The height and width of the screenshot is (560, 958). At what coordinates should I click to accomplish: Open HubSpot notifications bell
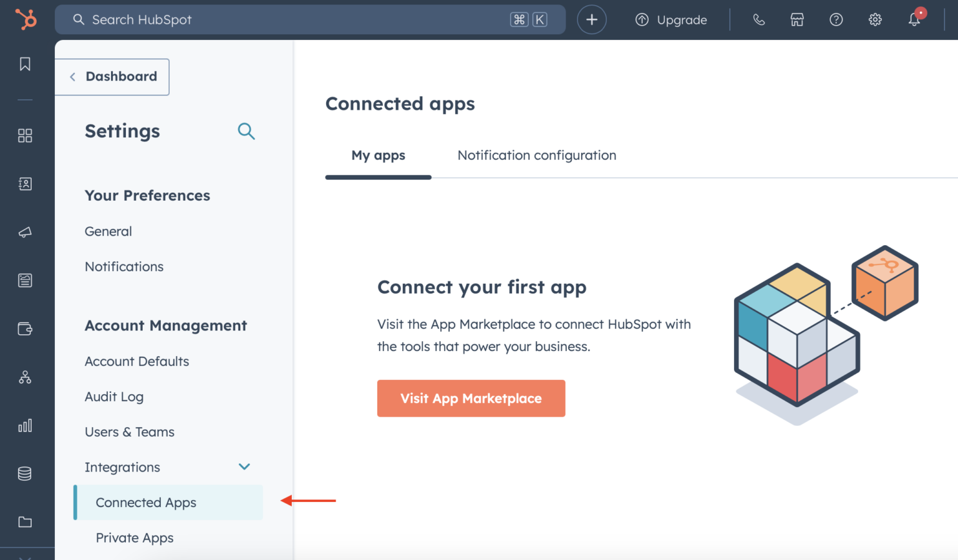point(914,20)
